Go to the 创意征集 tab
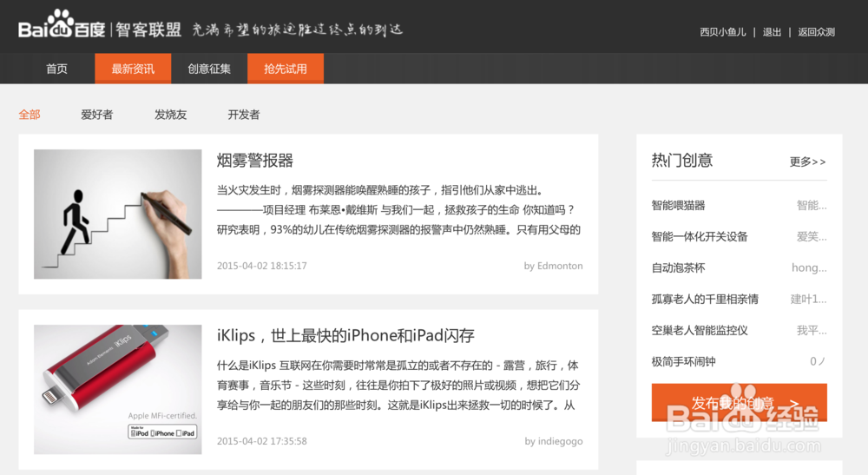 pos(209,69)
